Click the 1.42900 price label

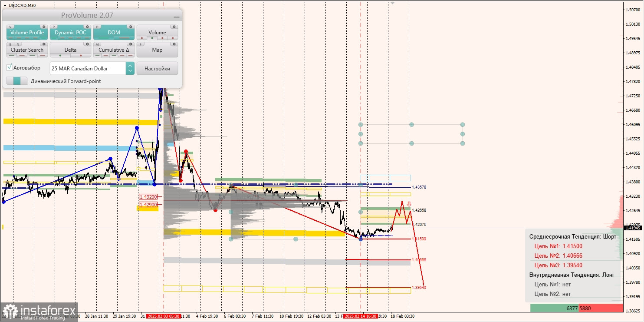point(148,204)
